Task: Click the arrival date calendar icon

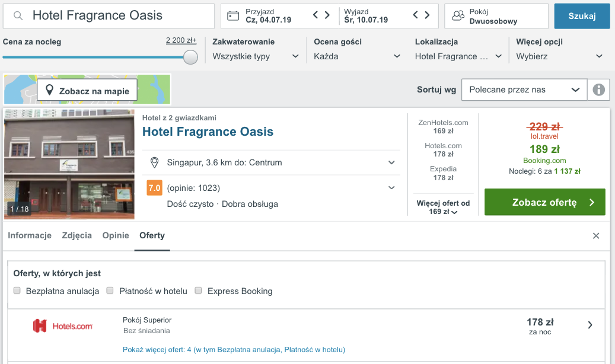Action: point(233,16)
